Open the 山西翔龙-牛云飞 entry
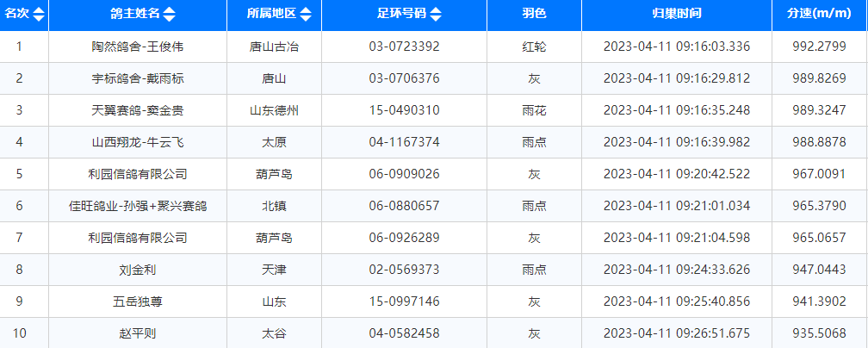This screenshot has width=868, height=348. pos(138,142)
